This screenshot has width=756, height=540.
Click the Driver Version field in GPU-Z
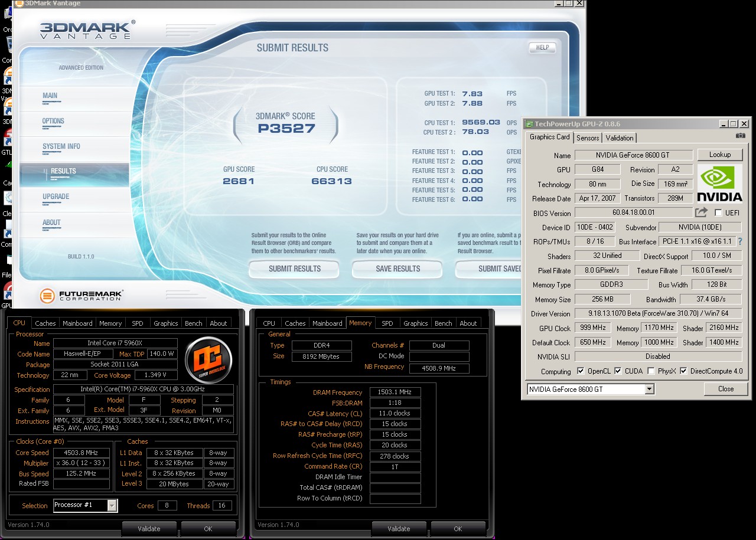[x=658, y=313]
